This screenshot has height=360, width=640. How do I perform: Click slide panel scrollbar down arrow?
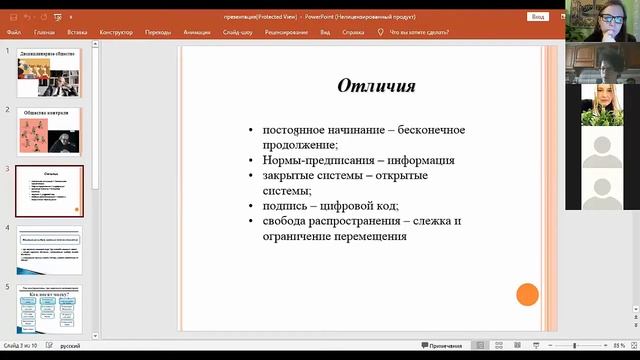[95, 336]
